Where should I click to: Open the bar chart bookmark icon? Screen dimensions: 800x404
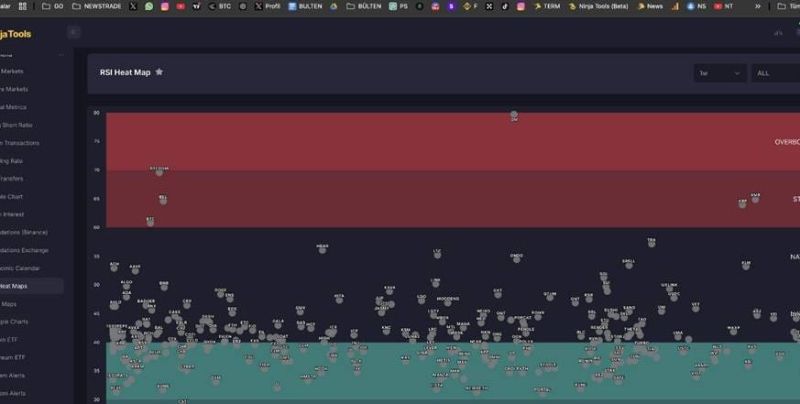[675, 6]
